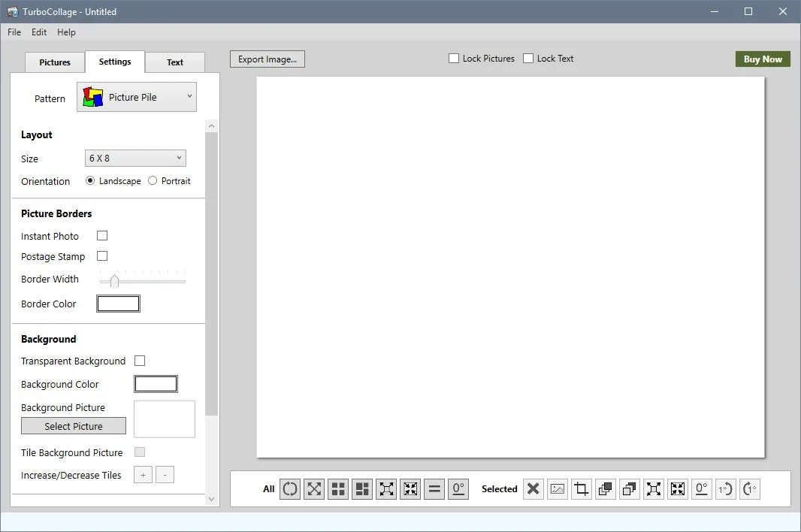Viewport: 801px width, 532px height.
Task: Click the crop icon in Selected group
Action: (x=582, y=489)
